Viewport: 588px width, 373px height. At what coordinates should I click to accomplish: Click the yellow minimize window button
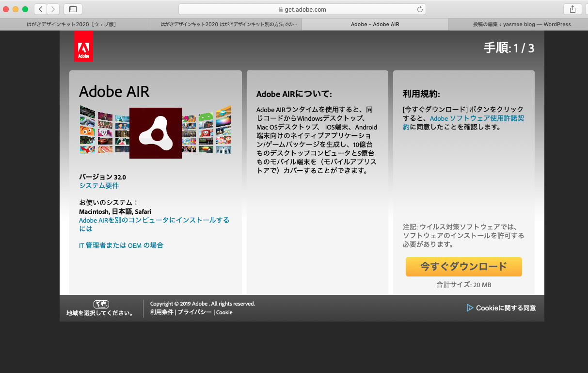click(x=16, y=9)
